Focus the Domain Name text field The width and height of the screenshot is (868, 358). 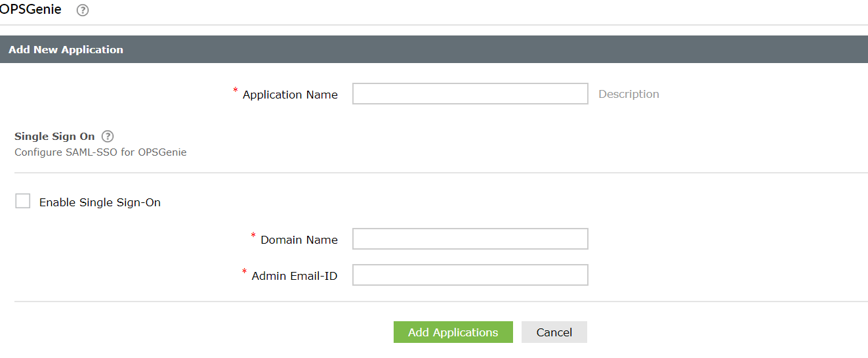pos(470,239)
